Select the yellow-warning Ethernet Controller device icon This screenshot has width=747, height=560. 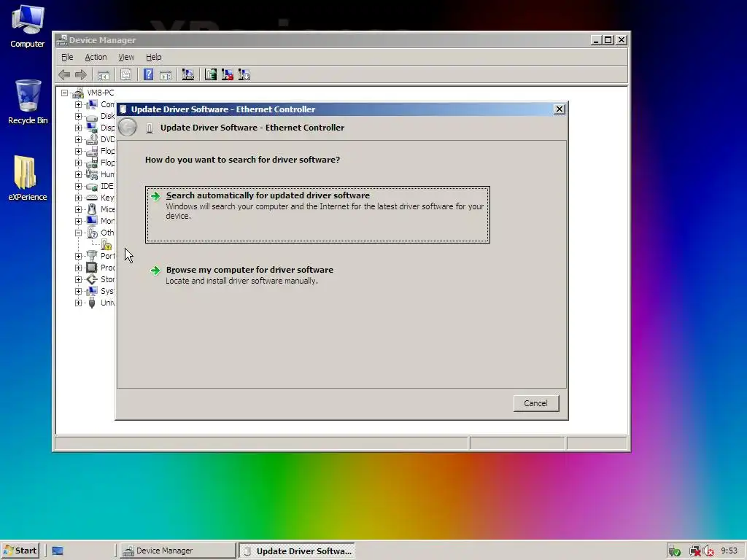(x=107, y=245)
